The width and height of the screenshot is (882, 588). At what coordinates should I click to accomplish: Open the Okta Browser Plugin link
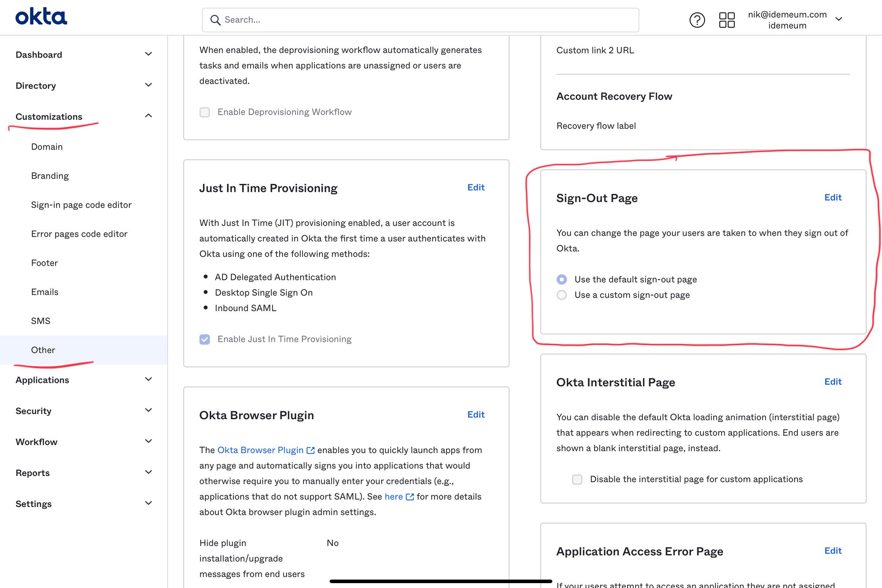[260, 450]
